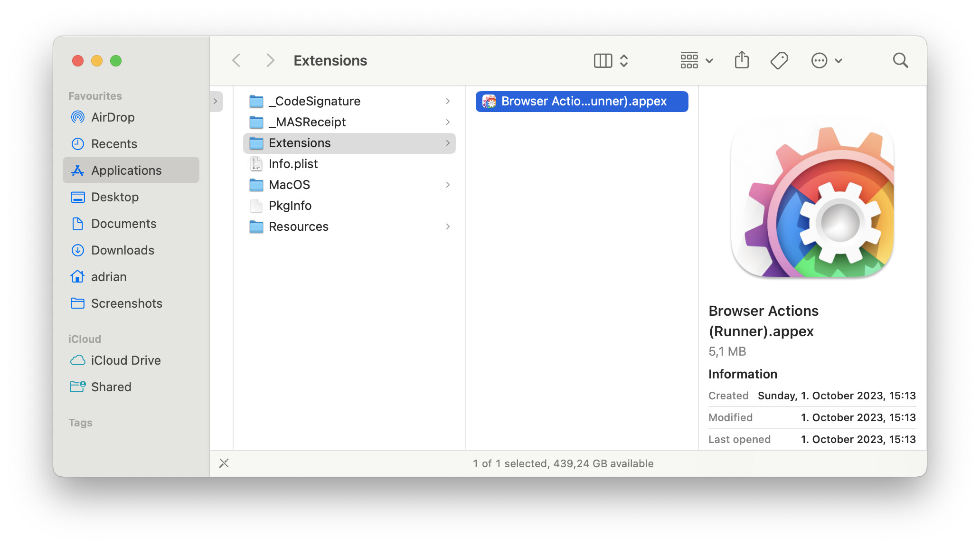Image resolution: width=980 pixels, height=547 pixels.
Task: Go forward with the right arrow
Action: pos(270,61)
